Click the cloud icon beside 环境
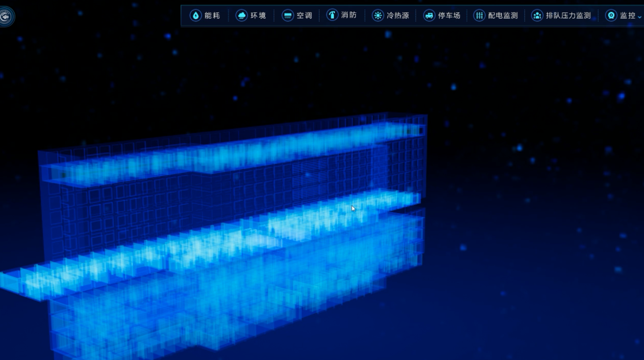The image size is (644, 360). click(x=241, y=15)
